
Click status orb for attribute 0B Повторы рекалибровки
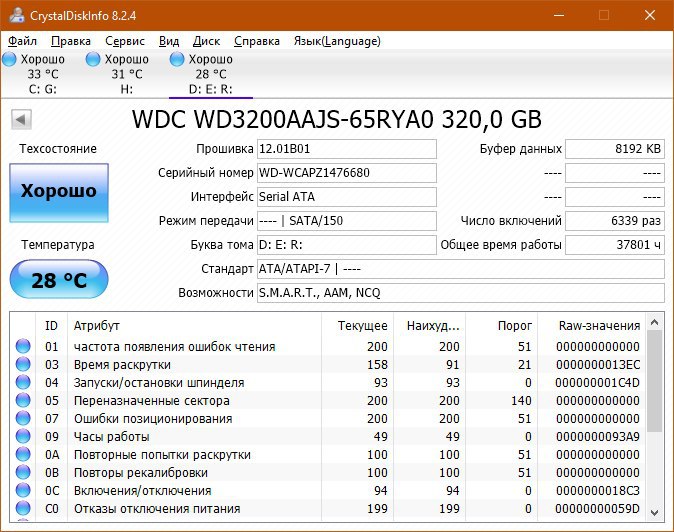[x=23, y=473]
